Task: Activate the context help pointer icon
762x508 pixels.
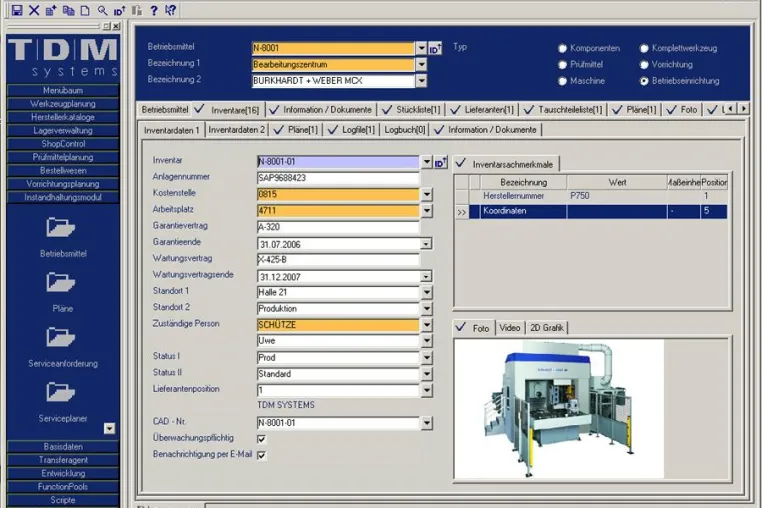Action: (171, 10)
